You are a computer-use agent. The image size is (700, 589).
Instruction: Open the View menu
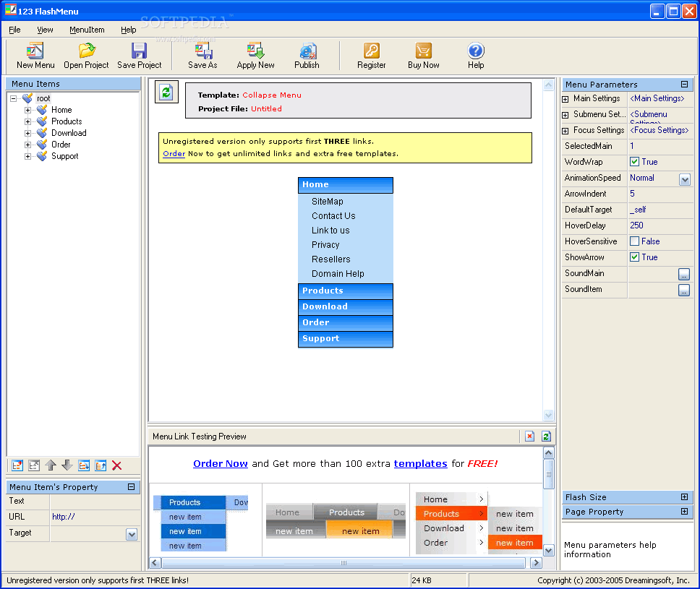45,30
